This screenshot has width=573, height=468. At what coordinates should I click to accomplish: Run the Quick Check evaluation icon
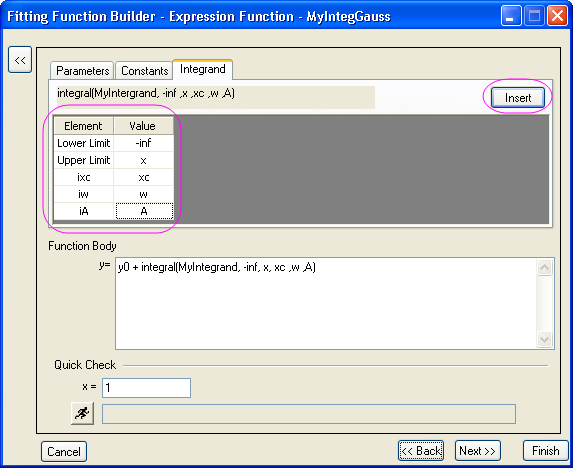tap(82, 414)
